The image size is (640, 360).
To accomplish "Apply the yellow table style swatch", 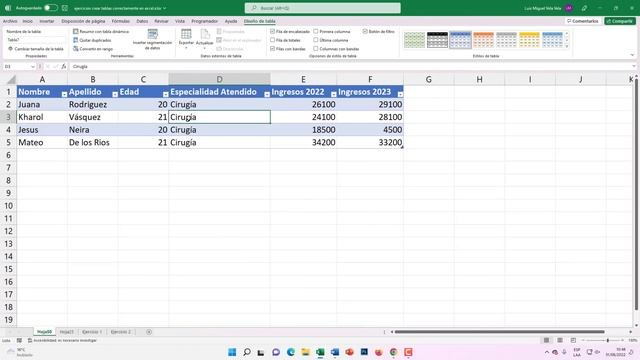I will coord(529,40).
